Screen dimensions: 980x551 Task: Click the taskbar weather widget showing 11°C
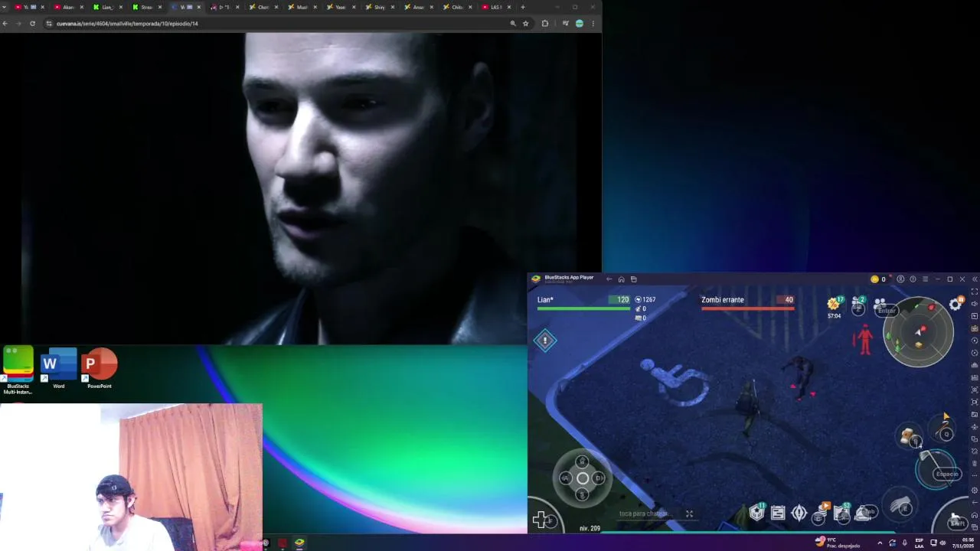pyautogui.click(x=838, y=543)
